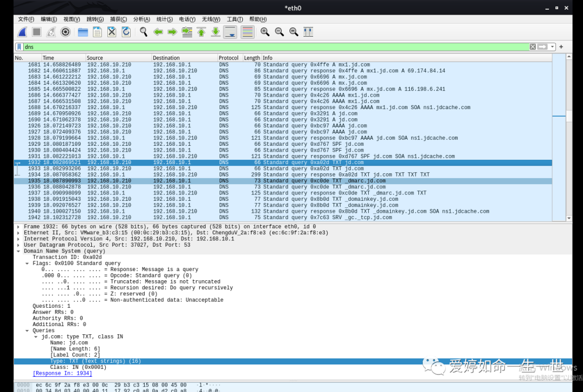Select packet 1934 TXT query response row

pyautogui.click(x=282, y=175)
